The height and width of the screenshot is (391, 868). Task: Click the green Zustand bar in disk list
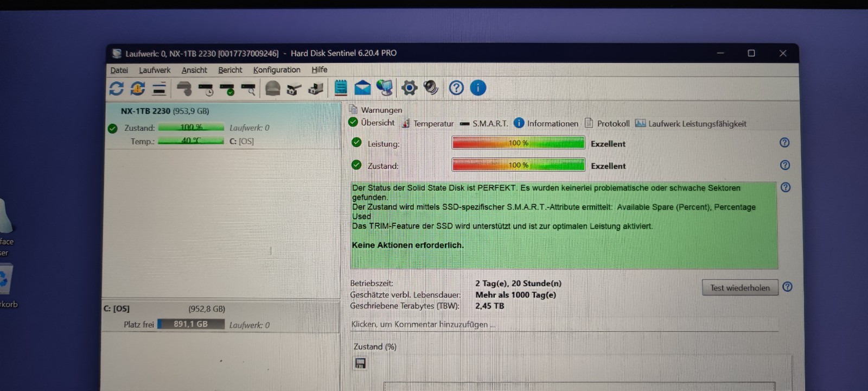tap(191, 128)
